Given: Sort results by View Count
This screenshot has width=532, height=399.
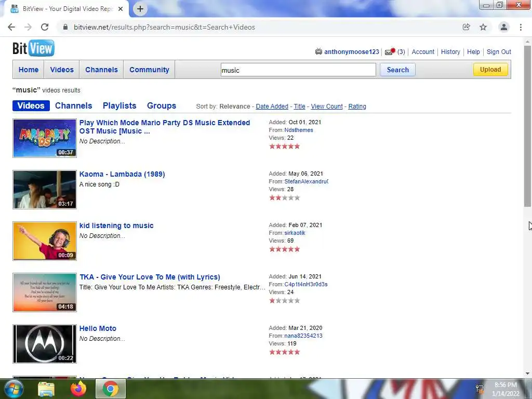Looking at the screenshot, I should (x=327, y=106).
